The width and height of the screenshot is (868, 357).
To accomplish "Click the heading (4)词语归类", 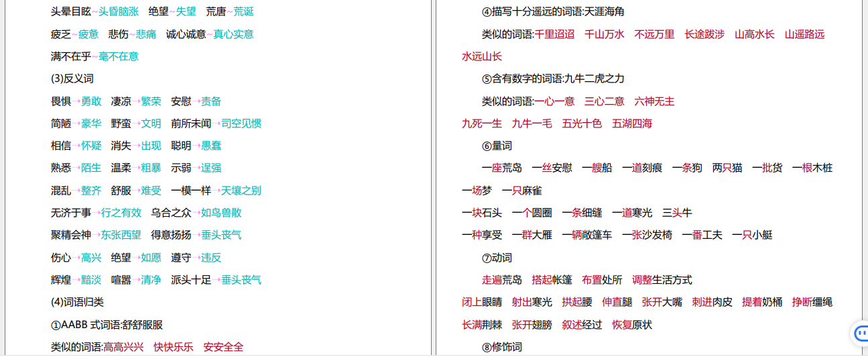I will coord(77,302).
